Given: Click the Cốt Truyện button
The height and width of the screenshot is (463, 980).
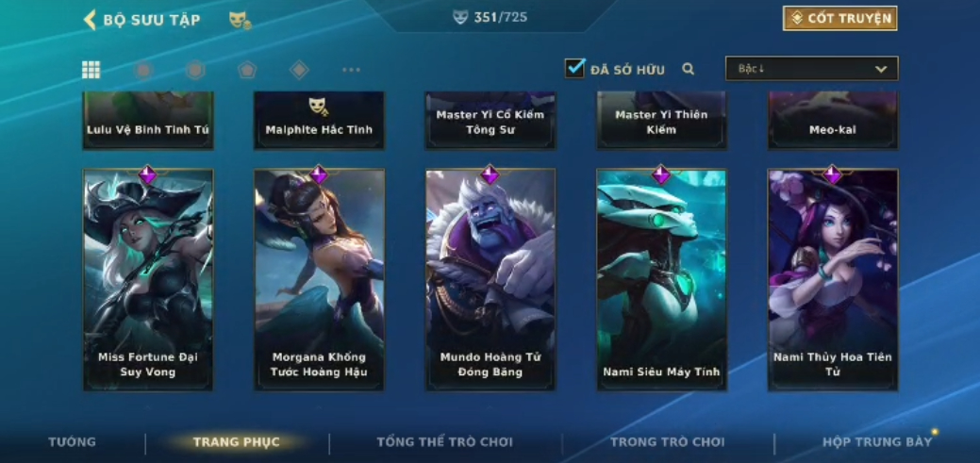Looking at the screenshot, I should point(840,18).
